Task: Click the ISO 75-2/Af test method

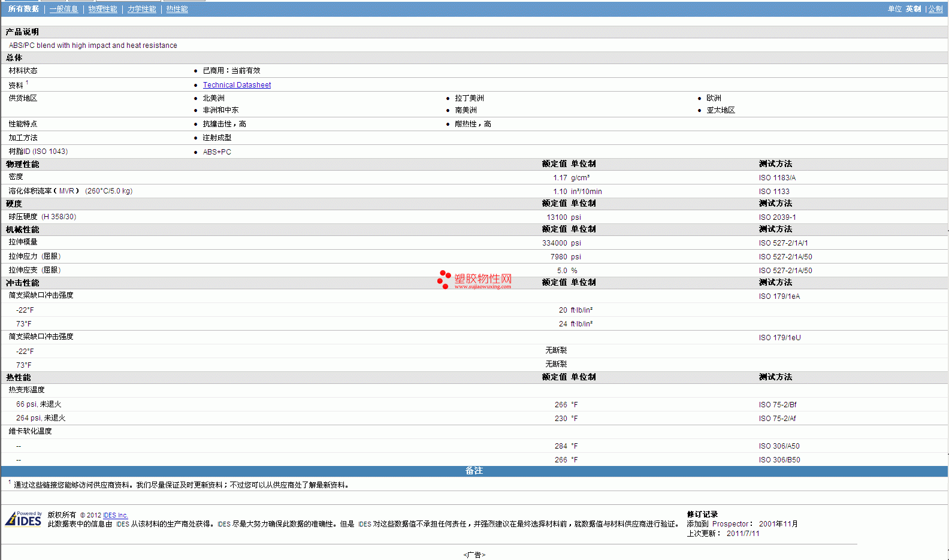Action: point(777,419)
